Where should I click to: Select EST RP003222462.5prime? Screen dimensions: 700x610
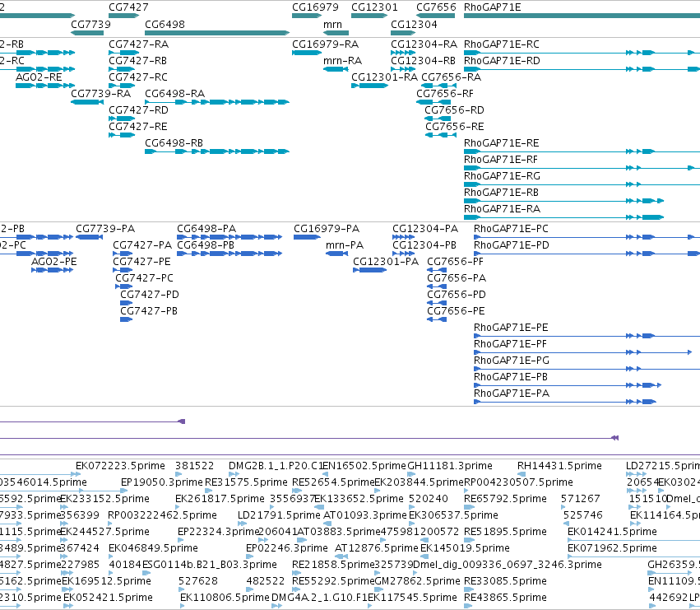pyautogui.click(x=163, y=515)
